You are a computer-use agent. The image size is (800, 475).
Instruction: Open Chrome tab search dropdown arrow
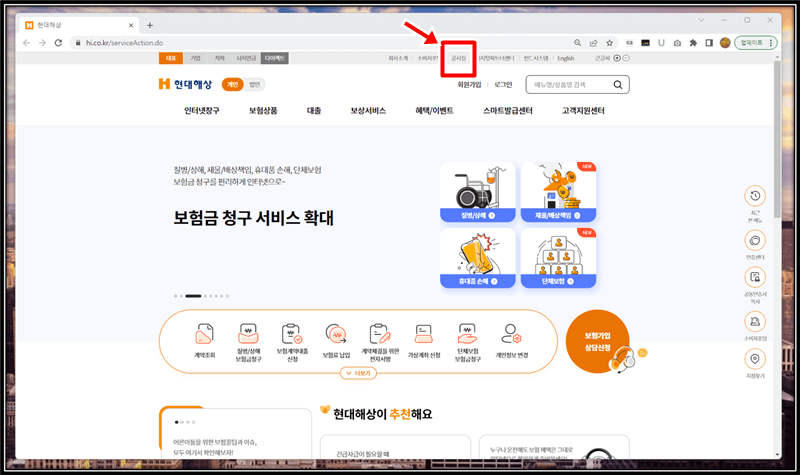(701, 20)
